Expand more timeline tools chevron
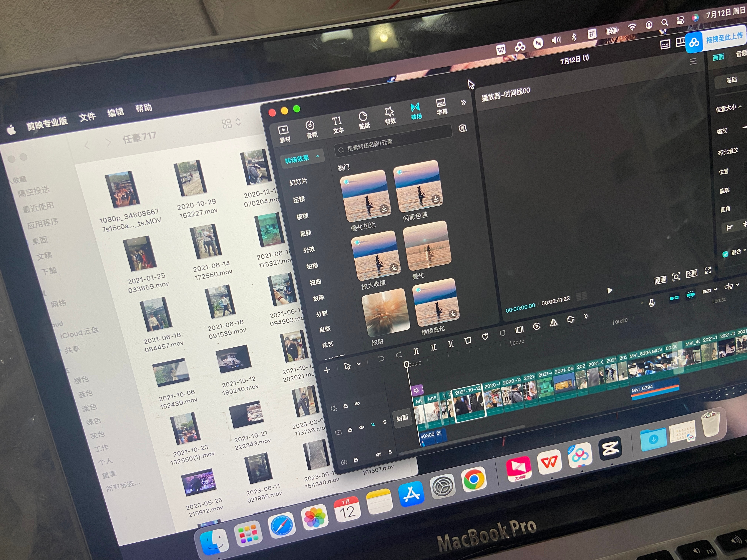The width and height of the screenshot is (747, 560). pyautogui.click(x=586, y=316)
